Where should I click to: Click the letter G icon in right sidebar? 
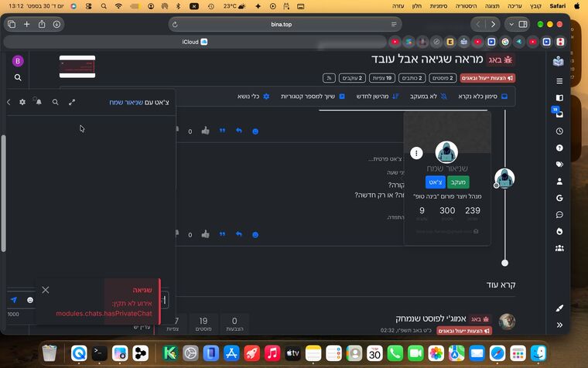point(559,198)
